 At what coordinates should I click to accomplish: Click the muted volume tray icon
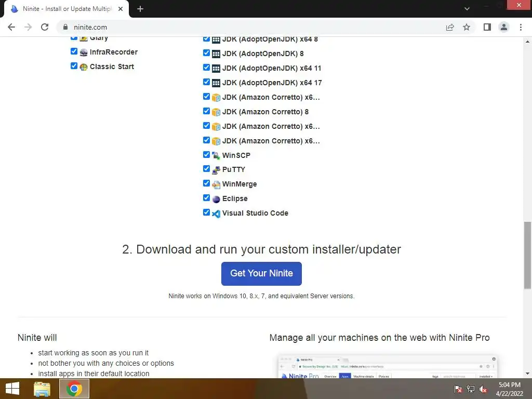click(483, 389)
